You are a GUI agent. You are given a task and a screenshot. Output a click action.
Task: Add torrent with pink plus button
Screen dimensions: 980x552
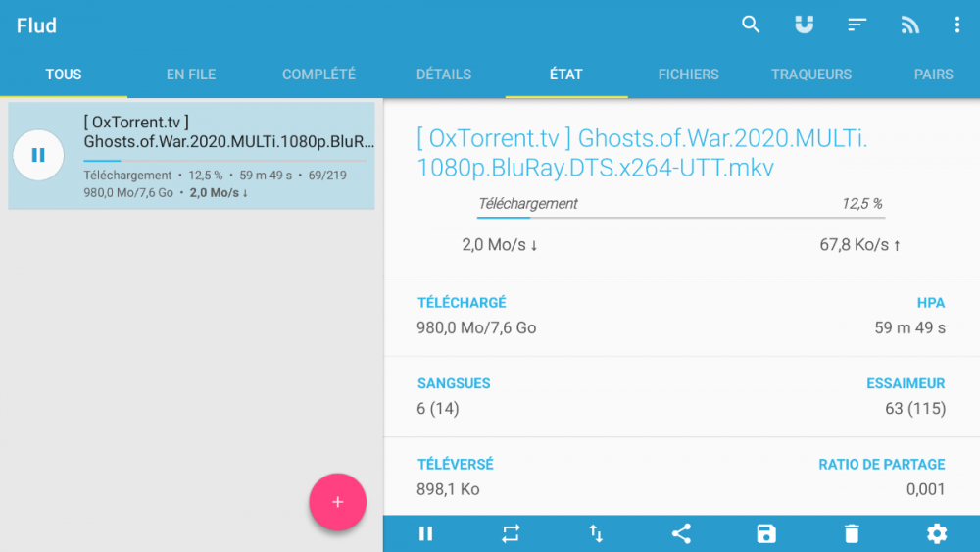coord(338,502)
